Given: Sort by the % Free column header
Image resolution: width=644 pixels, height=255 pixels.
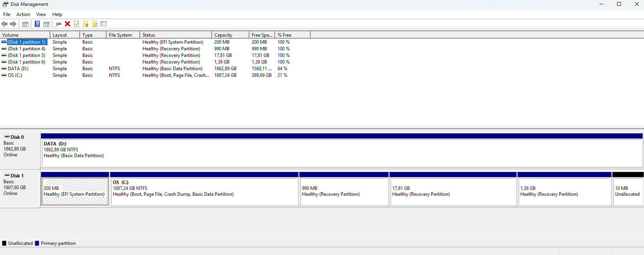Looking at the screenshot, I should pos(293,35).
